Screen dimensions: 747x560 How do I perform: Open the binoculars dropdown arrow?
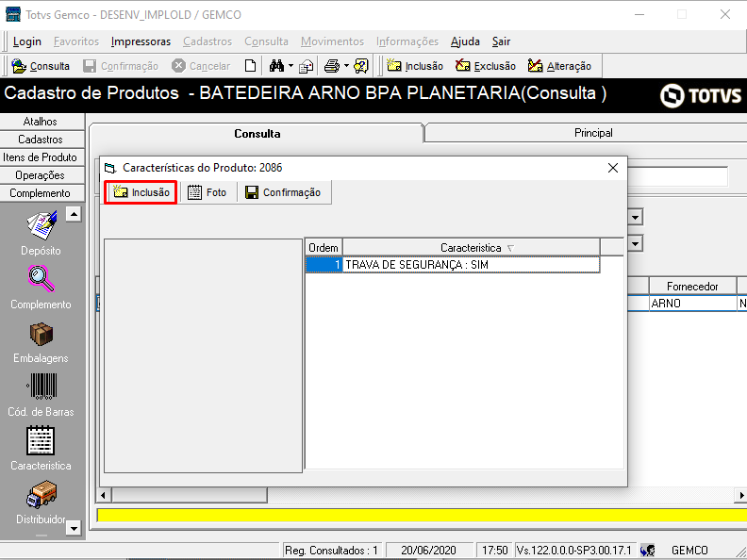(290, 66)
